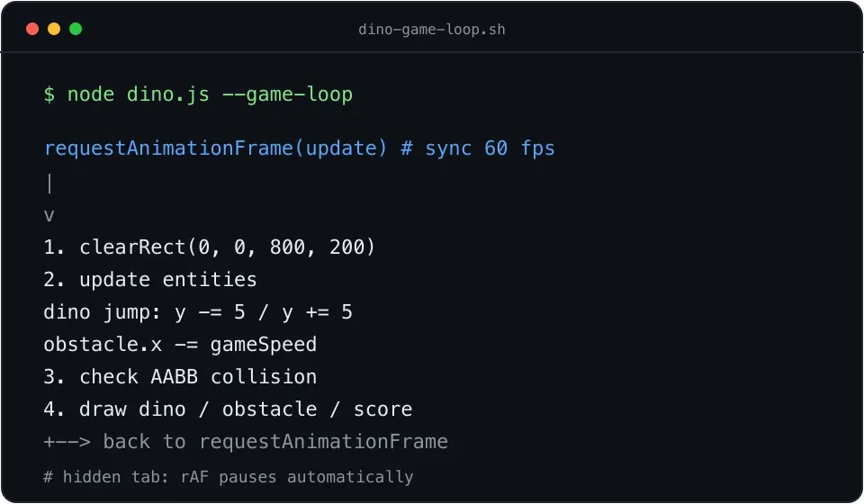Click the line '1. clearRect(0, 0, 800, 200)'
The height and width of the screenshot is (504, 864).
(x=210, y=247)
